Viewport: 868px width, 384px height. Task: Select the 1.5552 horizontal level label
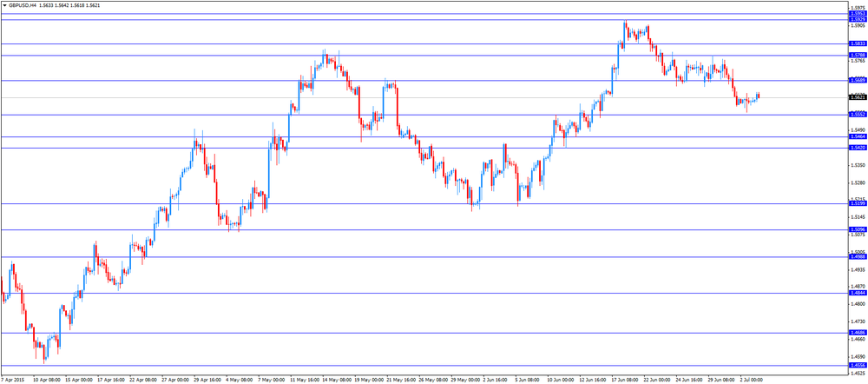pyautogui.click(x=858, y=115)
